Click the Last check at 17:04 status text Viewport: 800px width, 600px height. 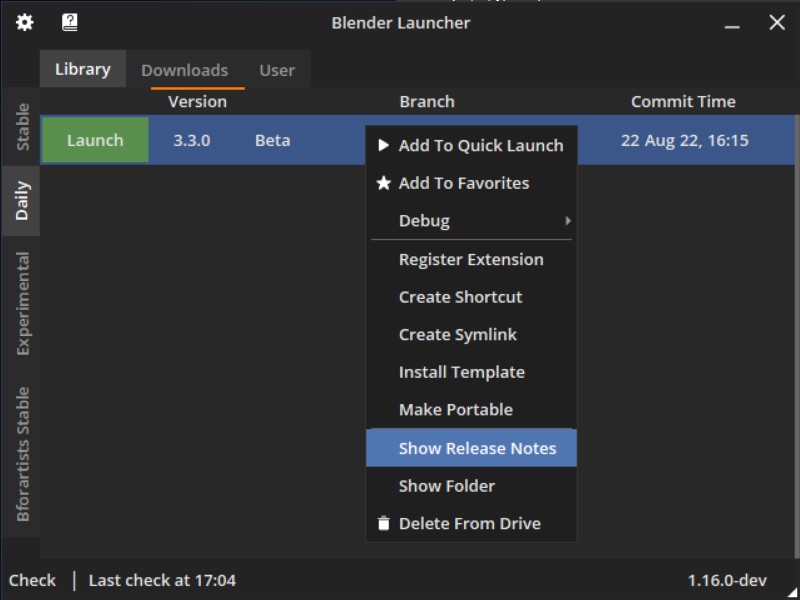click(x=162, y=580)
